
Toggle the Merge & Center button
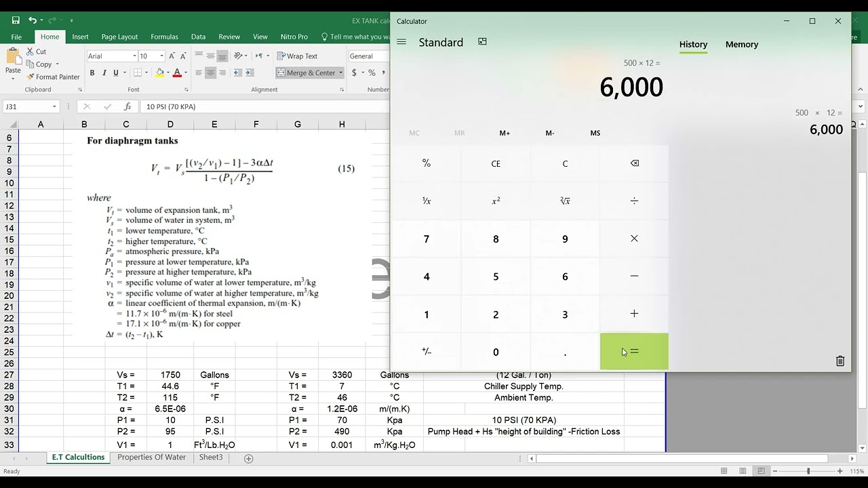pyautogui.click(x=306, y=73)
